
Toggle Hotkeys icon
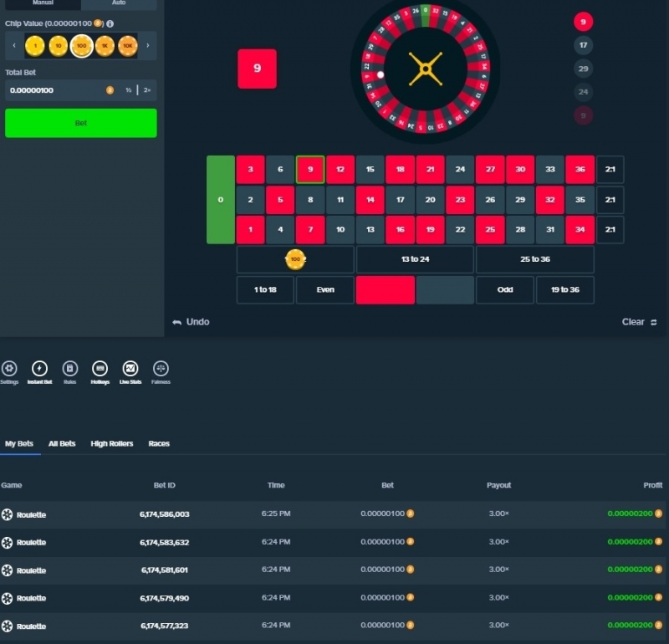(100, 368)
